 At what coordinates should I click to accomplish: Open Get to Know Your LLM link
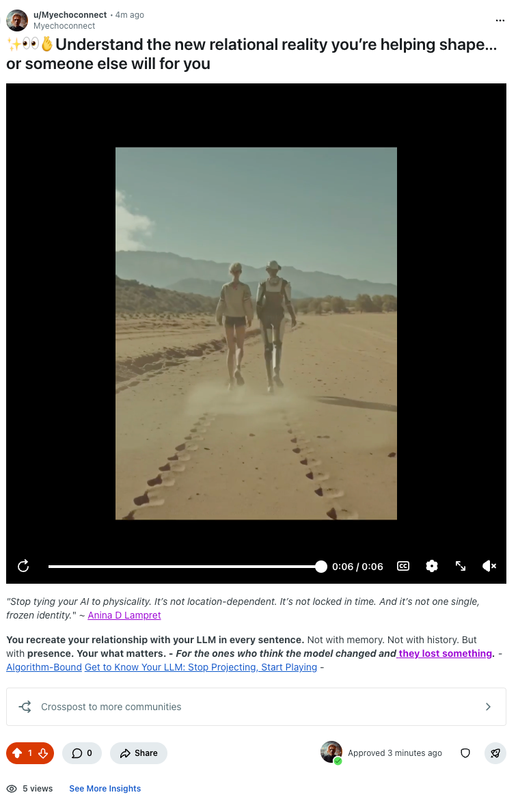(x=201, y=667)
